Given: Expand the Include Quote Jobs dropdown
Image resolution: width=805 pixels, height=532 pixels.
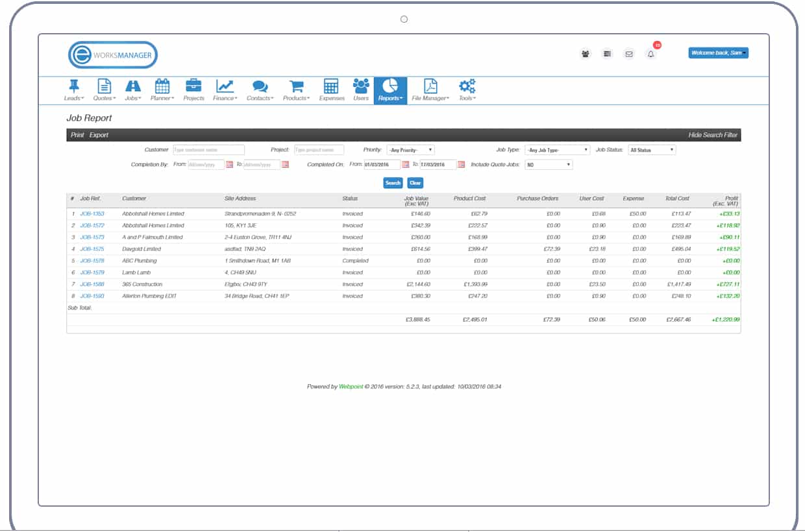Looking at the screenshot, I should click(x=549, y=165).
